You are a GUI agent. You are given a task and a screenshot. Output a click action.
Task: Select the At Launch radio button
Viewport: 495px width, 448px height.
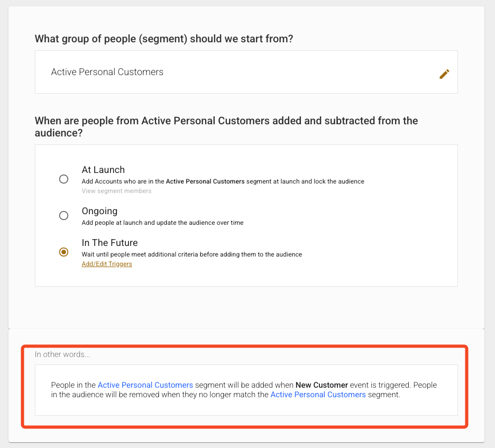[63, 179]
